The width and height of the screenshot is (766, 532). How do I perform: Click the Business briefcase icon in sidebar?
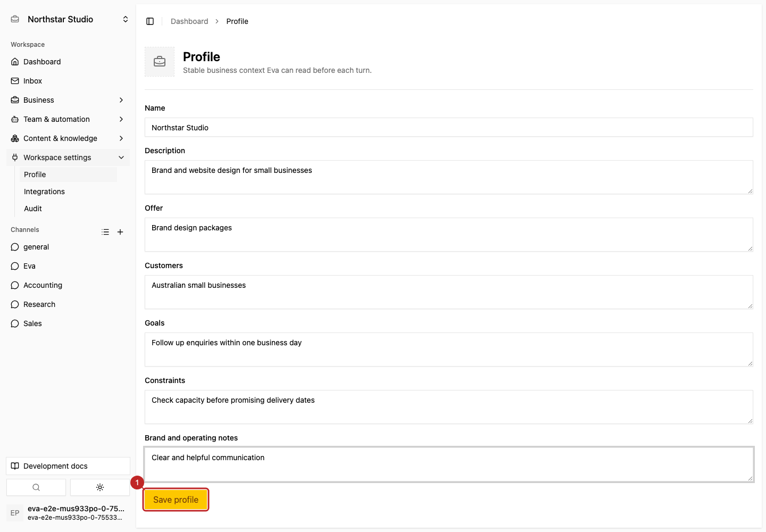[x=15, y=100]
